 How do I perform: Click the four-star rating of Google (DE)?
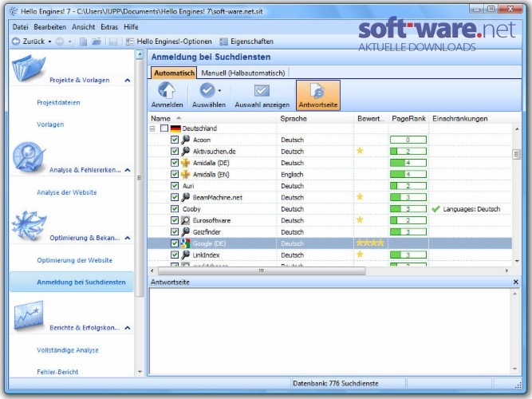pos(370,243)
